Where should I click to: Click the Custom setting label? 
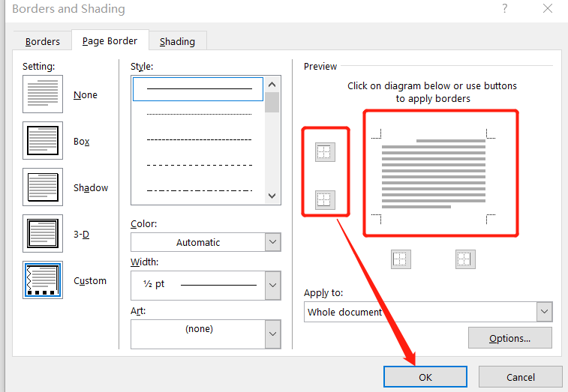(x=90, y=281)
